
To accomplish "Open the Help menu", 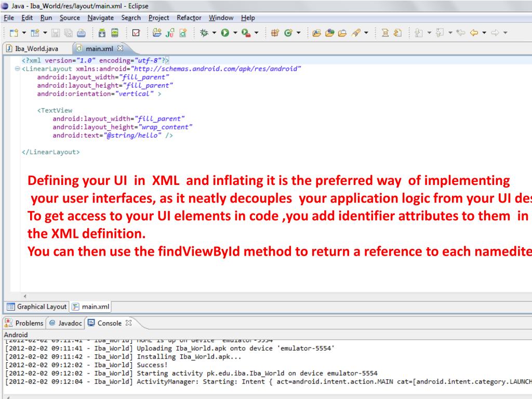I will [248, 18].
